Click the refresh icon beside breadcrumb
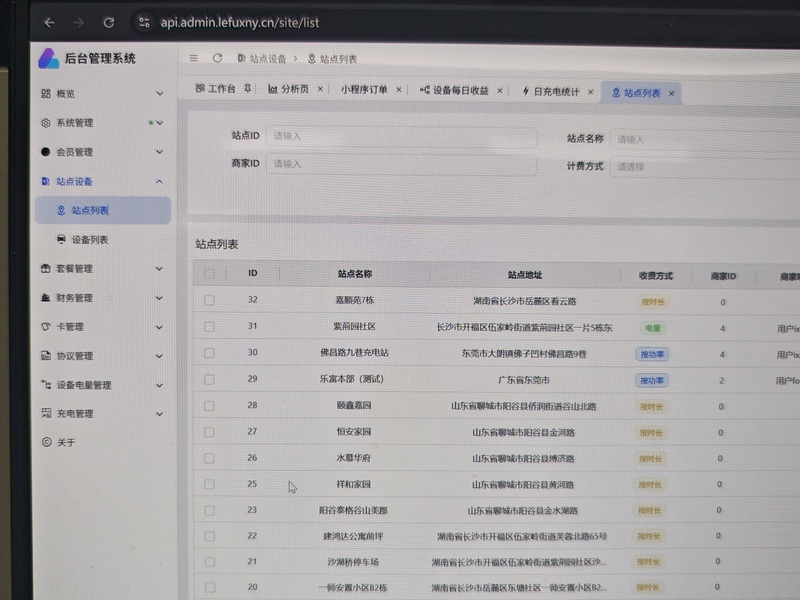 (x=217, y=58)
